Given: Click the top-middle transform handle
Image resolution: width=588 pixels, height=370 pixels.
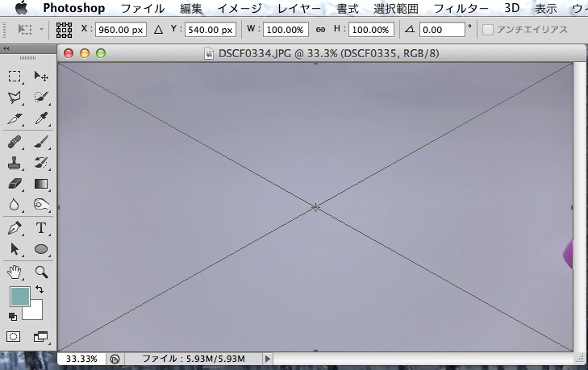Looking at the screenshot, I should coord(315,64).
